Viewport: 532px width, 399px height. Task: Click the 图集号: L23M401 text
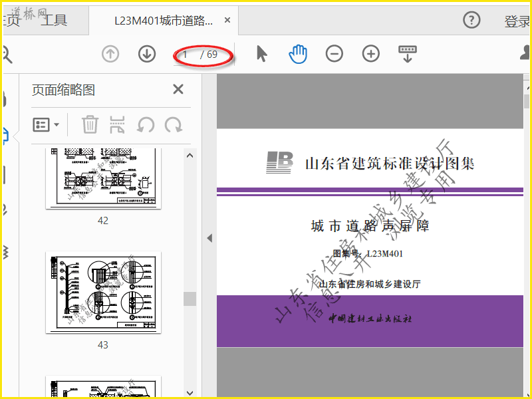click(x=368, y=254)
